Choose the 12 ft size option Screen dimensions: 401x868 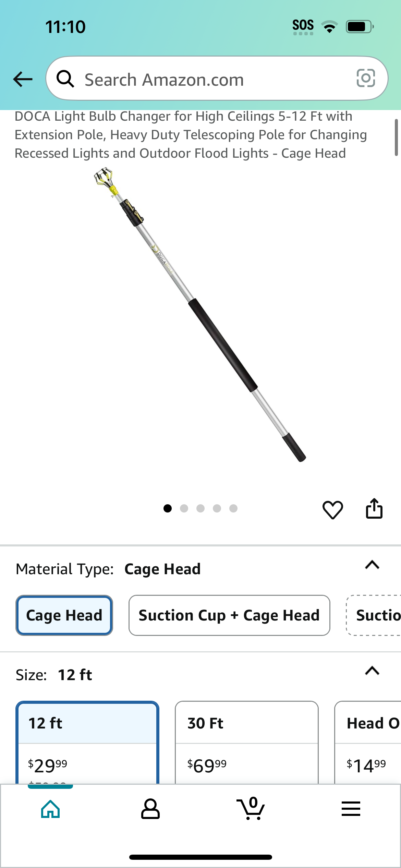[x=87, y=742]
